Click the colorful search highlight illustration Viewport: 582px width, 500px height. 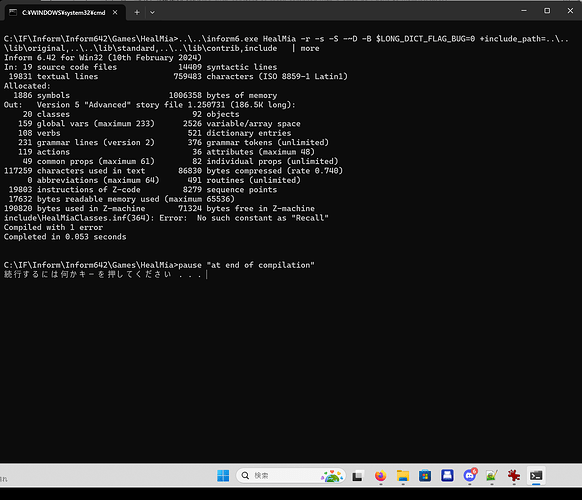[x=332, y=476]
